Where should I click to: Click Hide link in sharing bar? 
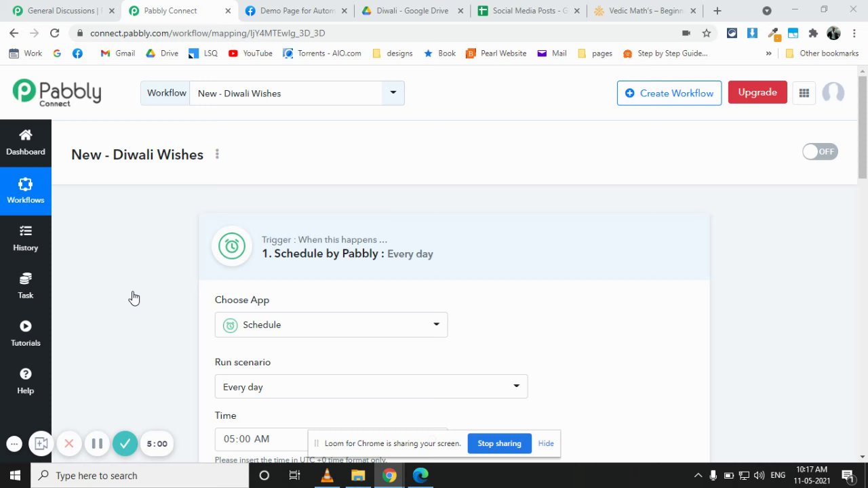click(x=546, y=443)
